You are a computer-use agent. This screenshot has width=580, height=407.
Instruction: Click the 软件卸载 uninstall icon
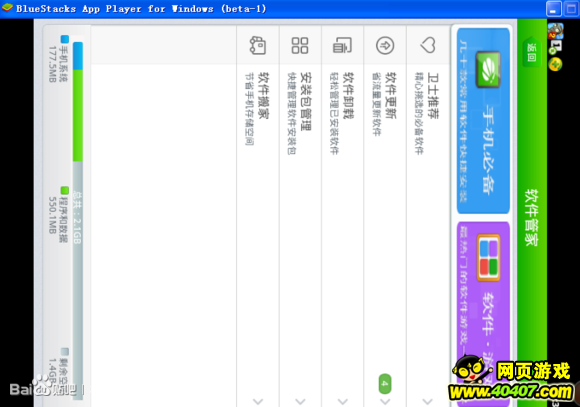tap(343, 45)
